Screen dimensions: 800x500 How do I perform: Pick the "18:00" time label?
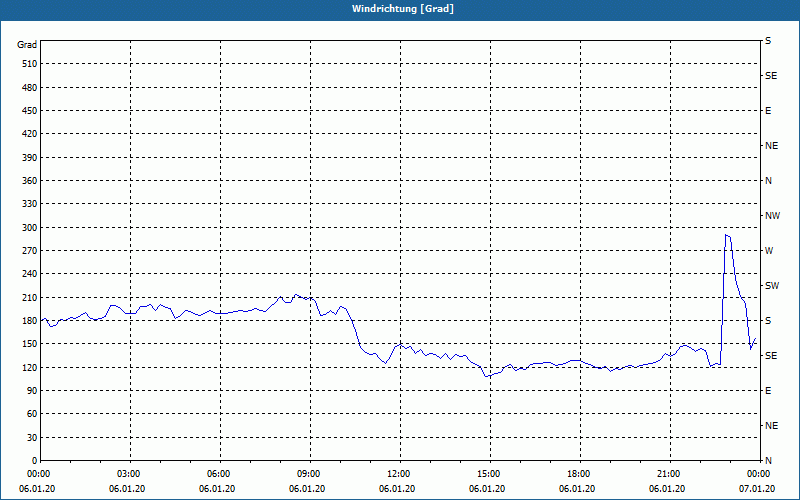(578, 474)
